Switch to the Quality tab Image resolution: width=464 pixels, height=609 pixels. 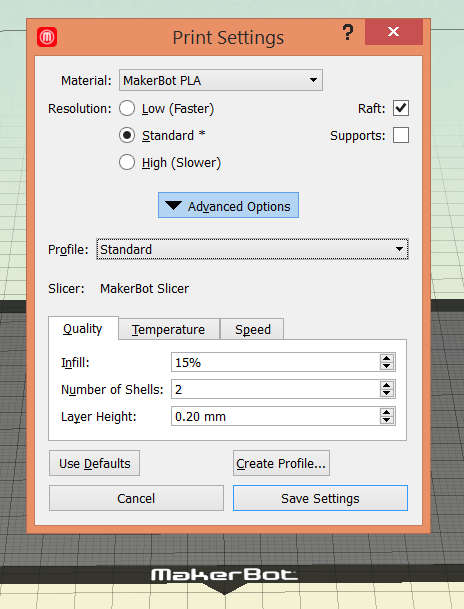(83, 329)
